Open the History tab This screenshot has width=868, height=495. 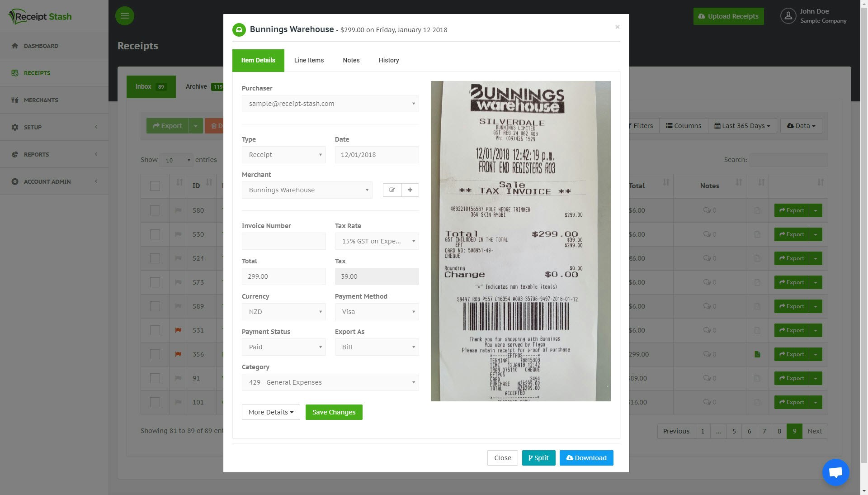click(388, 60)
